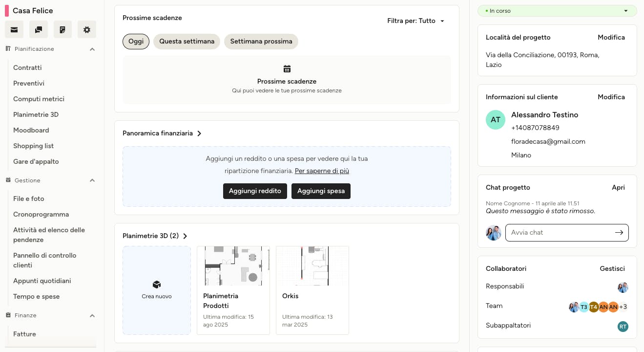The image size is (644, 352).
Task: Open Shopping list in the sidebar
Action: click(x=33, y=146)
